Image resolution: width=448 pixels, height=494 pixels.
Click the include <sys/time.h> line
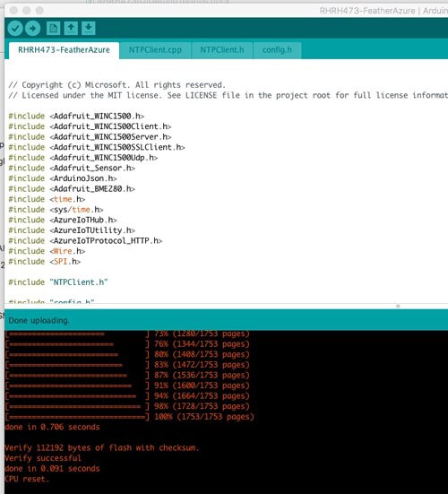coord(56,210)
